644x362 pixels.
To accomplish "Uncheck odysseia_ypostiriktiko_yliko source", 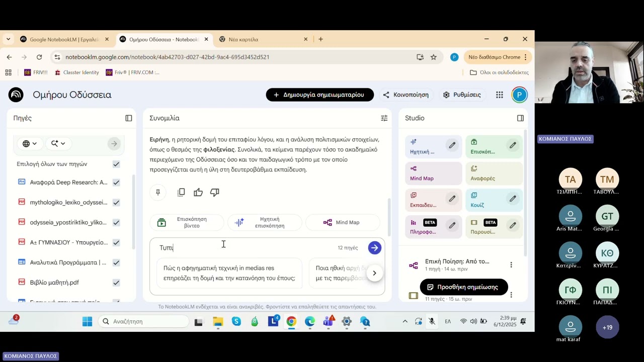I will (x=116, y=222).
